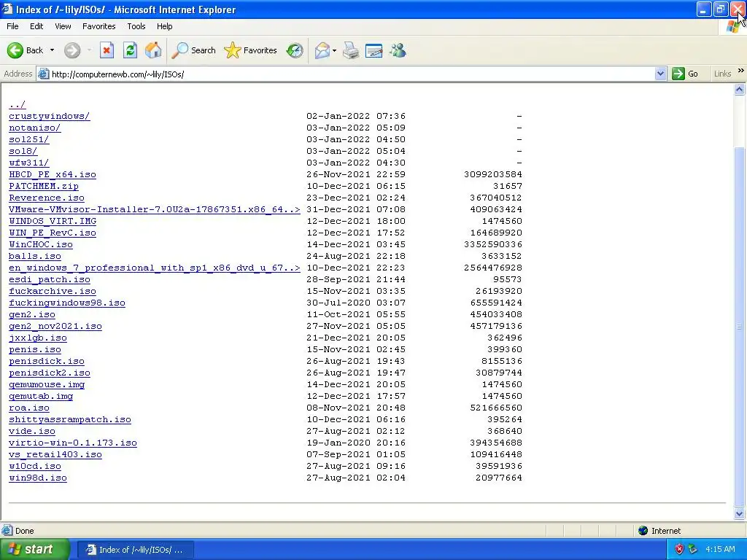Download qemumouse.img
747x560 pixels.
[47, 384]
